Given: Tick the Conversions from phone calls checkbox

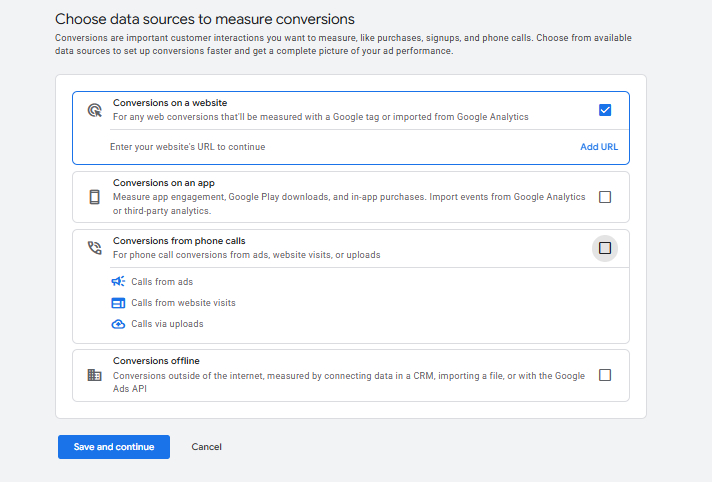Looking at the screenshot, I should 604,248.
